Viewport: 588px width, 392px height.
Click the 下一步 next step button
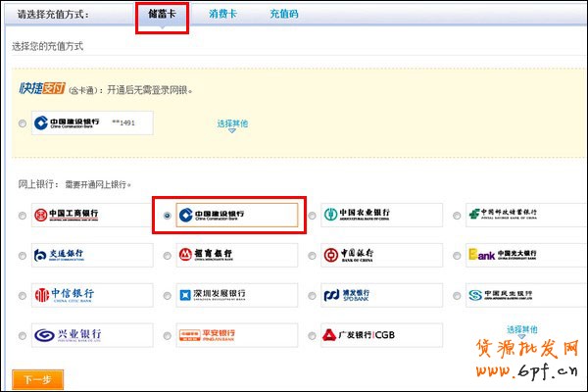(x=37, y=379)
